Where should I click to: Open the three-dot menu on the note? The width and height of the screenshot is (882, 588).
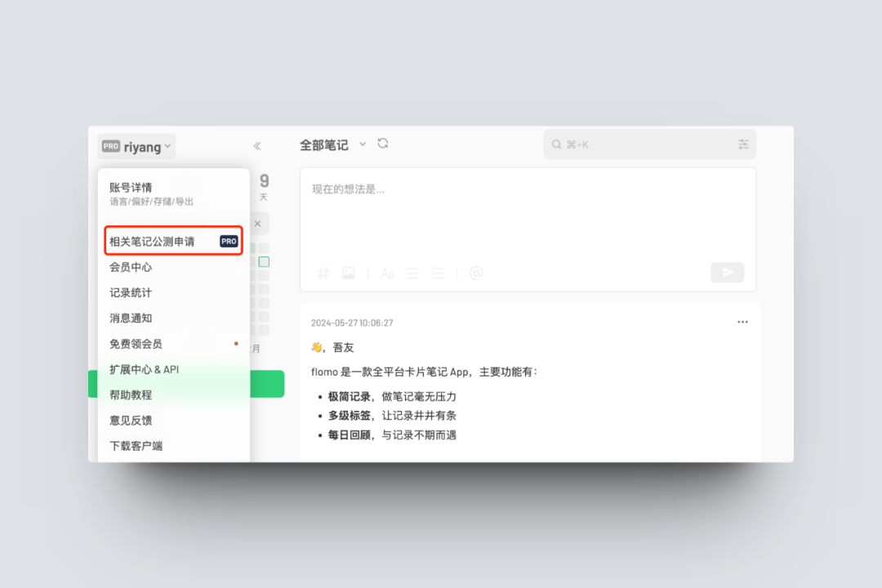pyautogui.click(x=742, y=322)
